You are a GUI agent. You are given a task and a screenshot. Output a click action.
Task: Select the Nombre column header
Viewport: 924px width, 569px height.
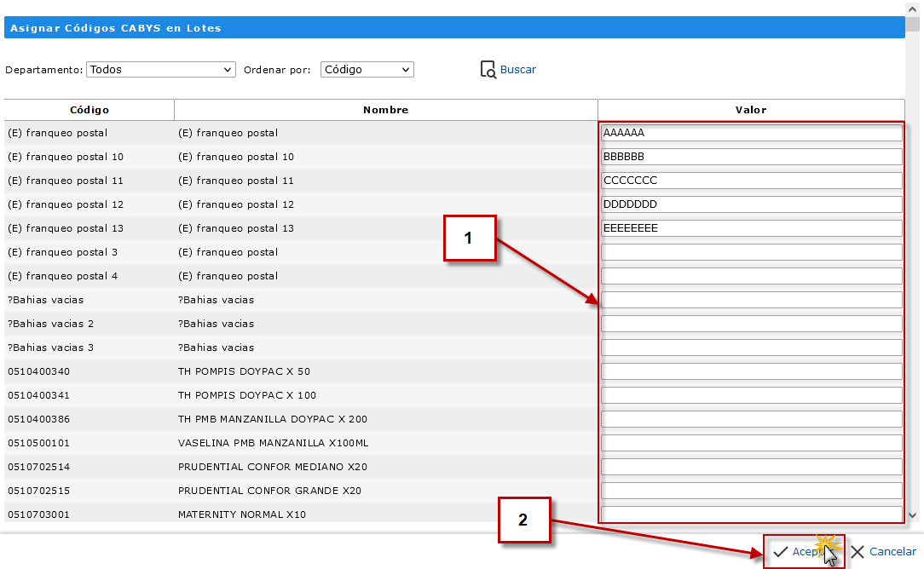coord(385,110)
